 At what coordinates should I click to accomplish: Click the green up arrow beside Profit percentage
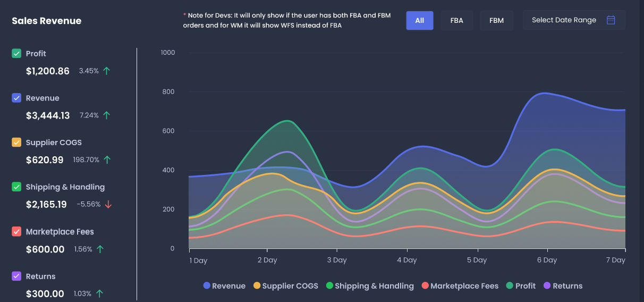click(106, 71)
